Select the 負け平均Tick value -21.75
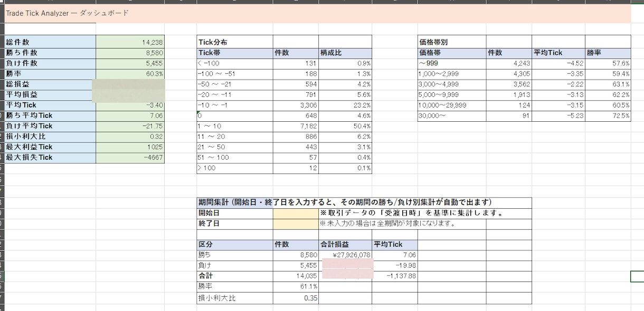 pyautogui.click(x=130, y=126)
